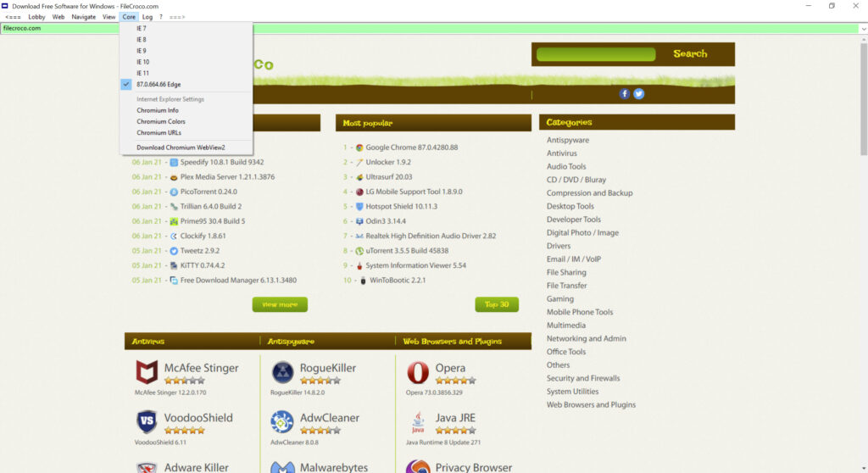Open the Networking and Admin category link
This screenshot has width=868, height=473.
click(x=587, y=338)
